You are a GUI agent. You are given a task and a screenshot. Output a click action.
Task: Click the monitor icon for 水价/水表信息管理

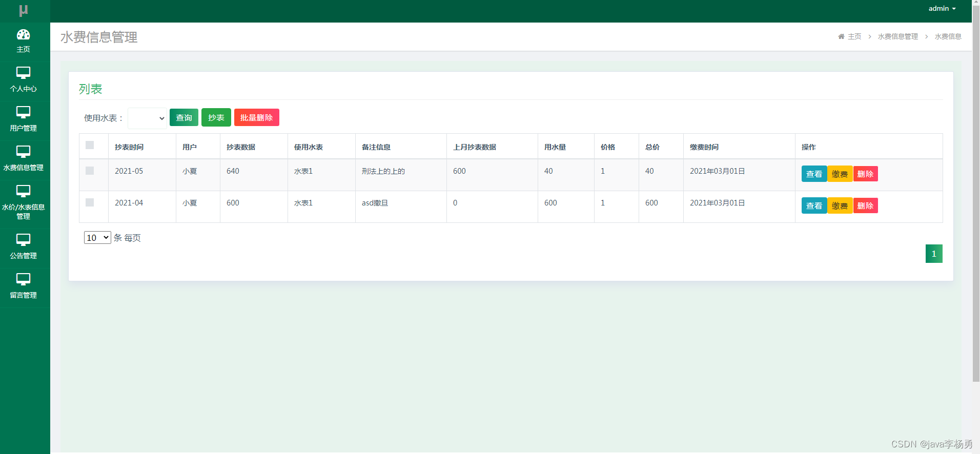click(x=24, y=191)
